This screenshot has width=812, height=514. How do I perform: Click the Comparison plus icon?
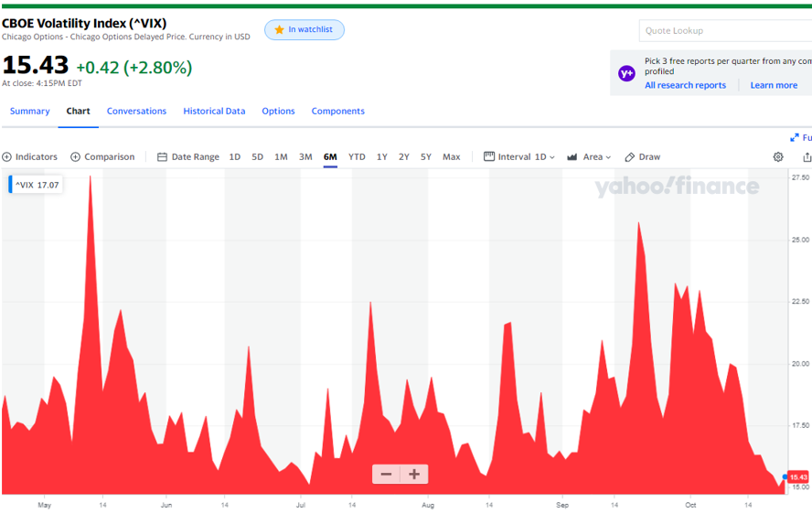click(x=76, y=157)
